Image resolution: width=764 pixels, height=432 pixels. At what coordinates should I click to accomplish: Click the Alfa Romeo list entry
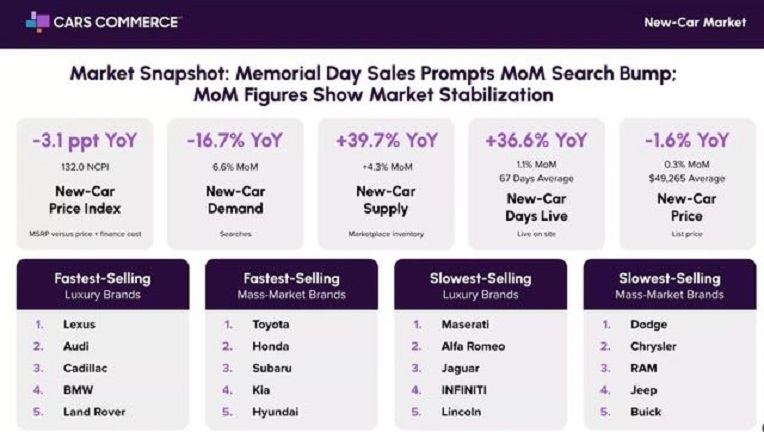[473, 346]
